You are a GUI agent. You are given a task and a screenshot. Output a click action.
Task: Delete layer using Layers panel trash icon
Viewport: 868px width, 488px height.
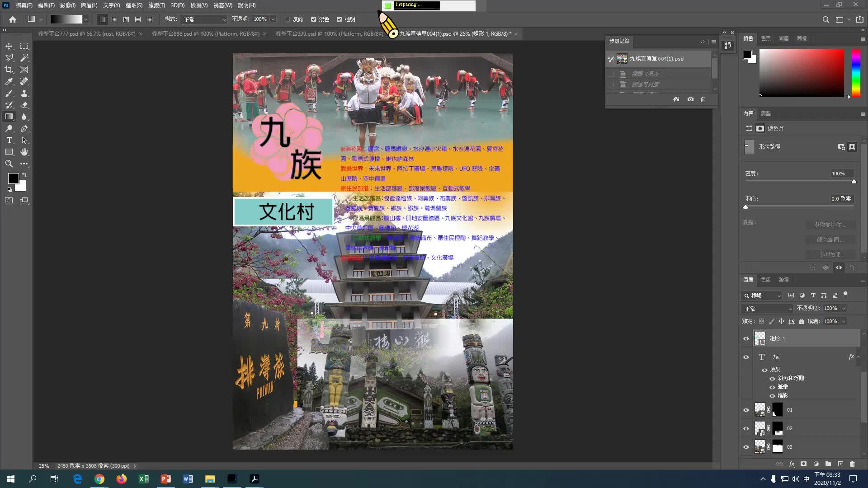point(852,464)
